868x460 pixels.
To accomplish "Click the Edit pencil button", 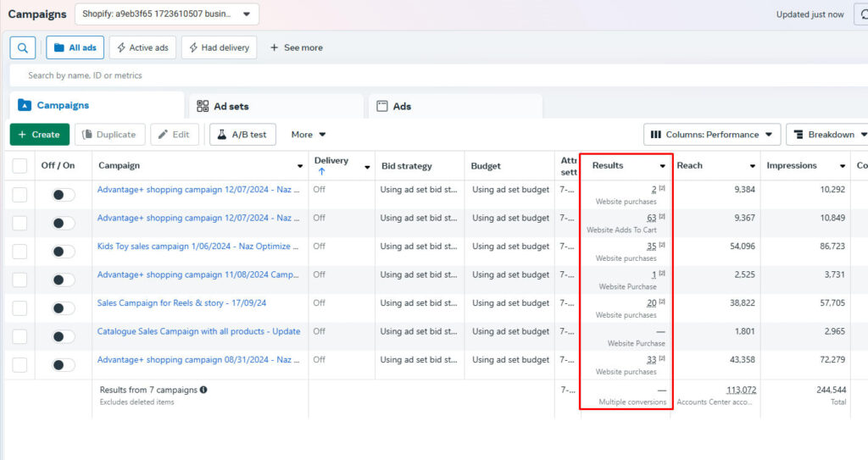I will [x=174, y=135].
